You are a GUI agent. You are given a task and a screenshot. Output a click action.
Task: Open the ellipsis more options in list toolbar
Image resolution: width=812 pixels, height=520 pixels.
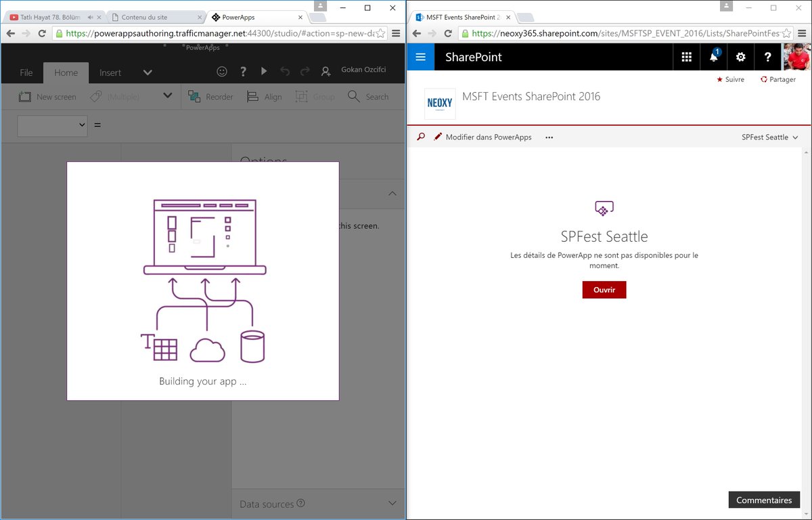pyautogui.click(x=549, y=137)
